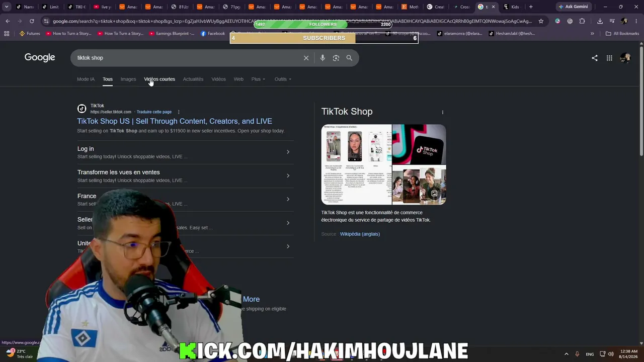Open the volume control in the taskbar

(x=611, y=354)
